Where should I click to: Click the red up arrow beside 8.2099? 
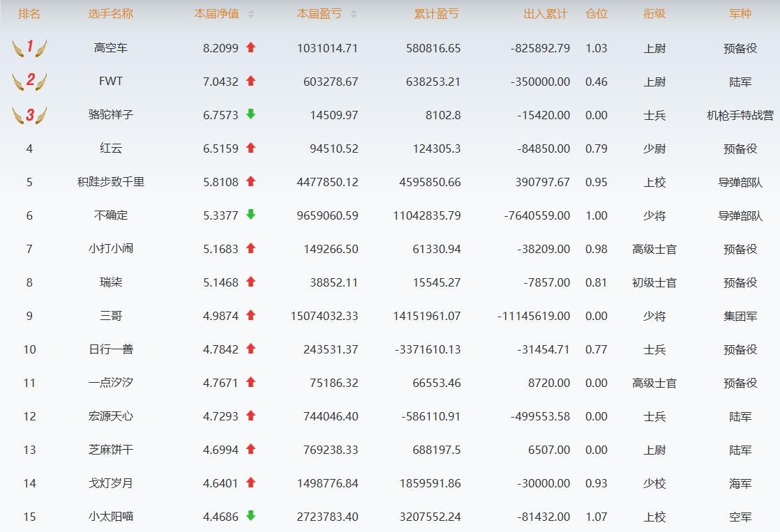[251, 47]
